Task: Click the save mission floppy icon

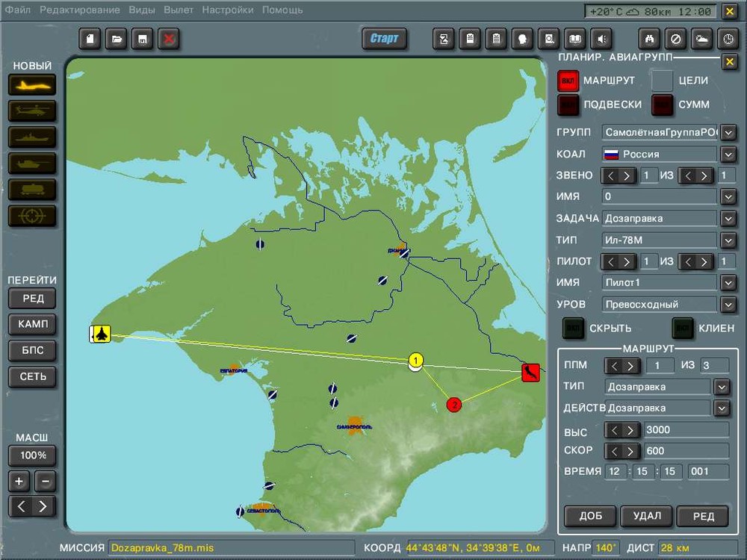Action: pyautogui.click(x=142, y=39)
